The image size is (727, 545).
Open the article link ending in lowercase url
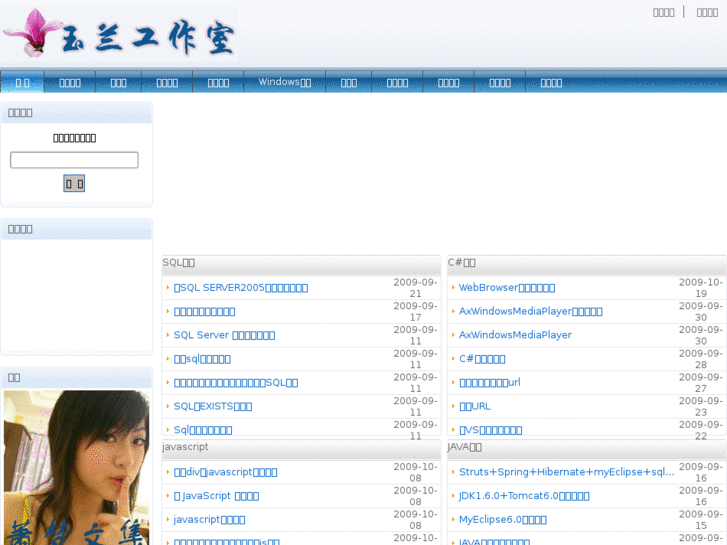pyautogui.click(x=490, y=383)
